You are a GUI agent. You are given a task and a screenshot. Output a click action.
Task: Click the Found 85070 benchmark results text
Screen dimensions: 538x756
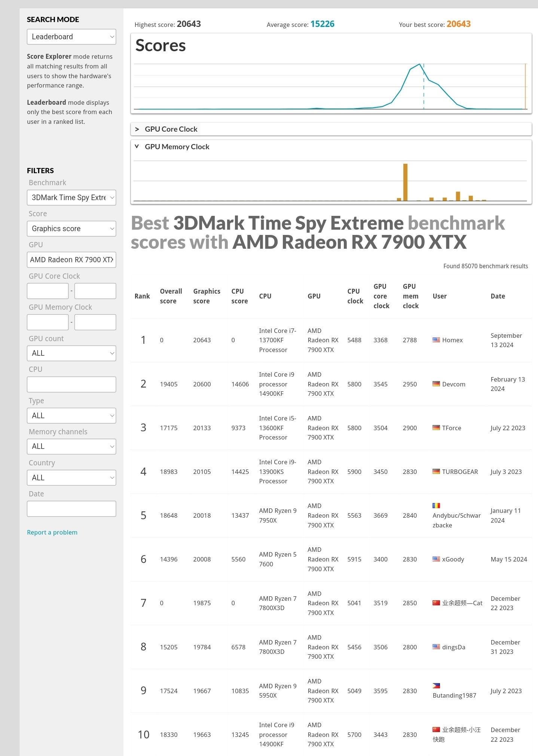[x=486, y=266]
